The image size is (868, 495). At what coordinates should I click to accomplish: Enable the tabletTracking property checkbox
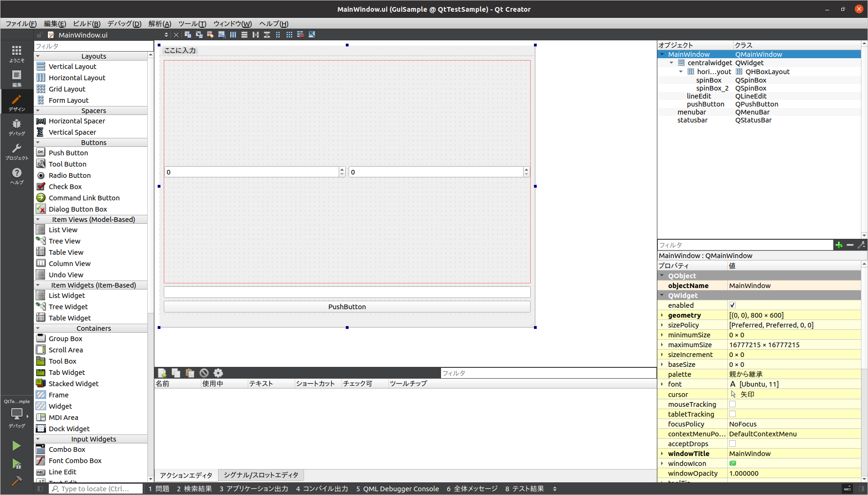[x=732, y=414]
